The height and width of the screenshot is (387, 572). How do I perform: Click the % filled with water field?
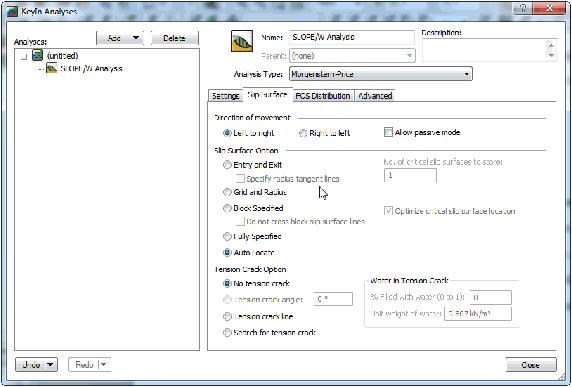[490, 297]
